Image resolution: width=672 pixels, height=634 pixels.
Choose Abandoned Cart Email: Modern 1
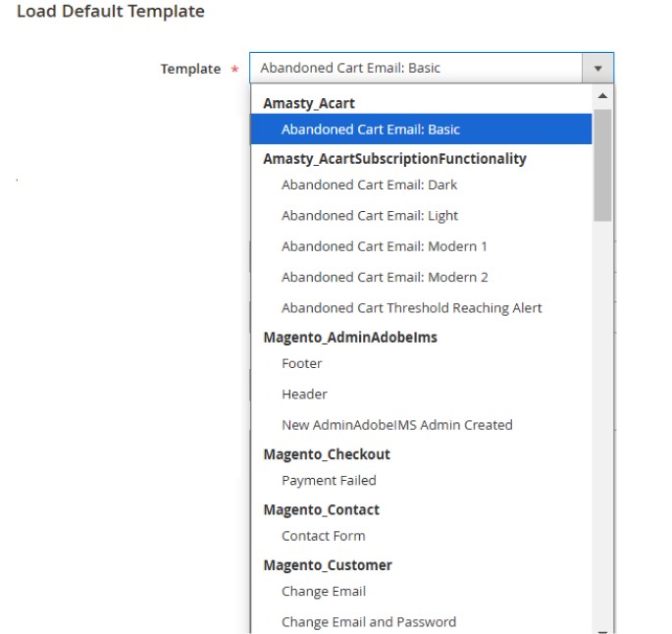[x=421, y=246]
